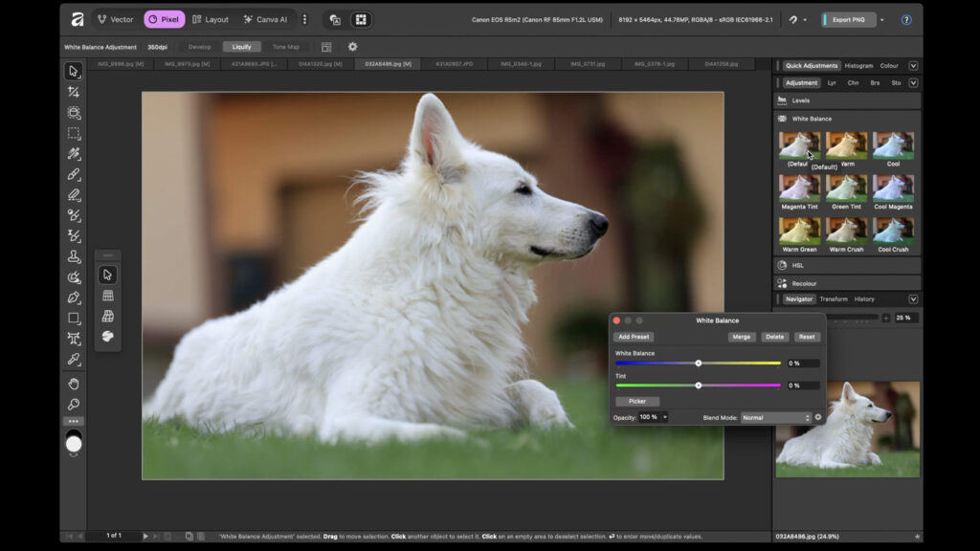The image size is (980, 551).
Task: Toggle the Pixel persona
Action: pyautogui.click(x=165, y=18)
